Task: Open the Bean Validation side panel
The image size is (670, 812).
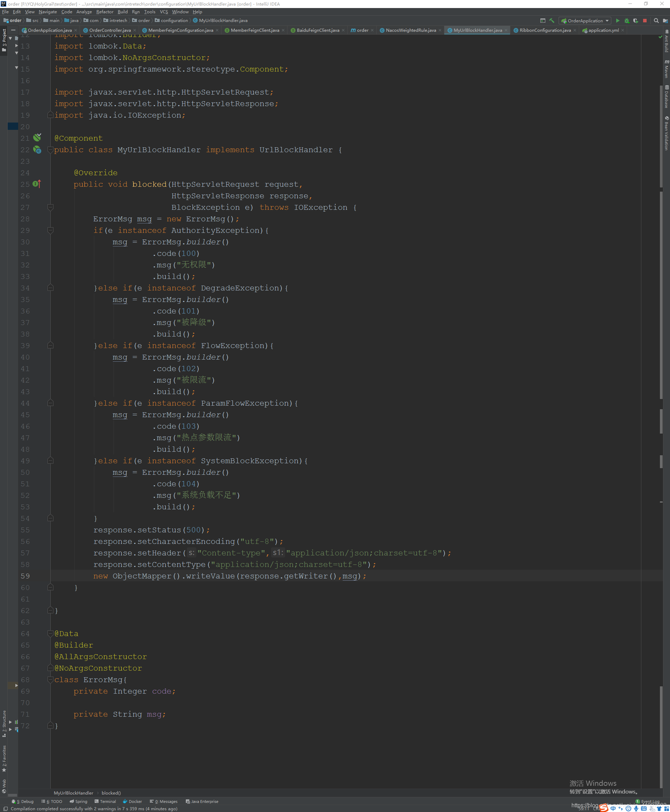Action: click(667, 133)
